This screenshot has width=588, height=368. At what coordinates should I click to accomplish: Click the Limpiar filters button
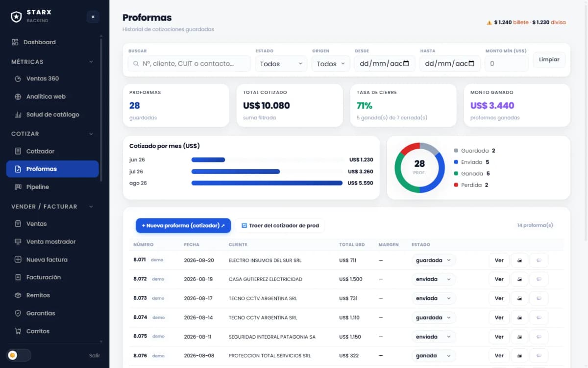coord(549,59)
